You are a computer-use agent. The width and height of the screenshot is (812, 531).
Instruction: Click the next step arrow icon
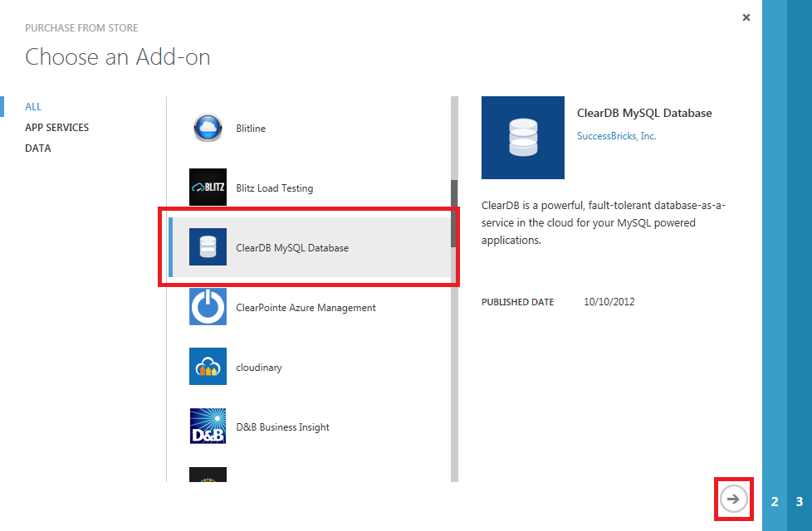click(x=733, y=499)
